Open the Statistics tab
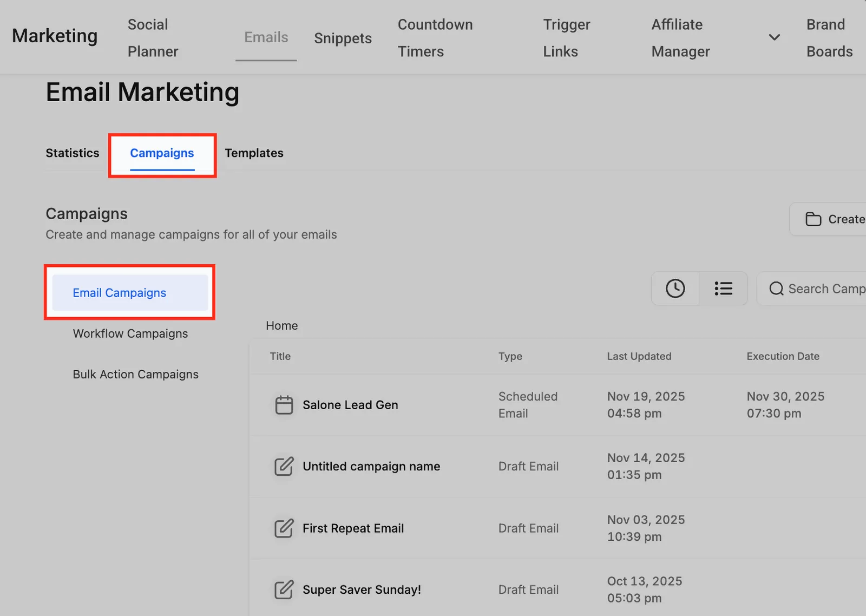The image size is (866, 616). (x=73, y=153)
